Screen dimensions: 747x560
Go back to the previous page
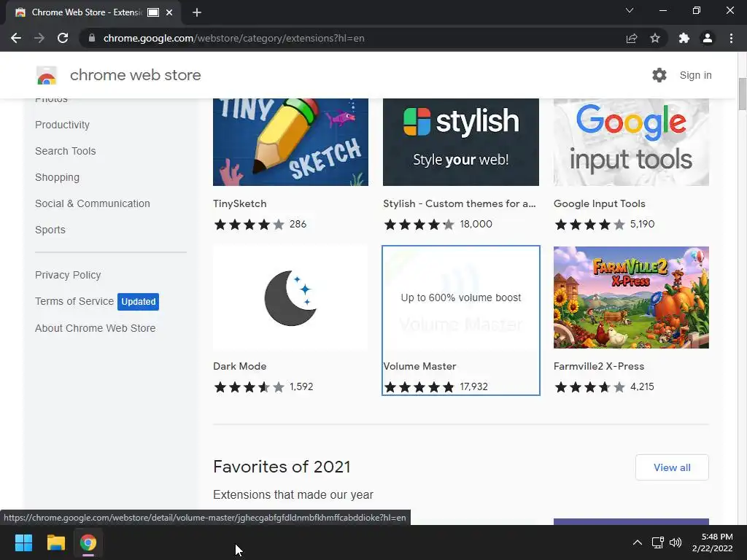[16, 38]
